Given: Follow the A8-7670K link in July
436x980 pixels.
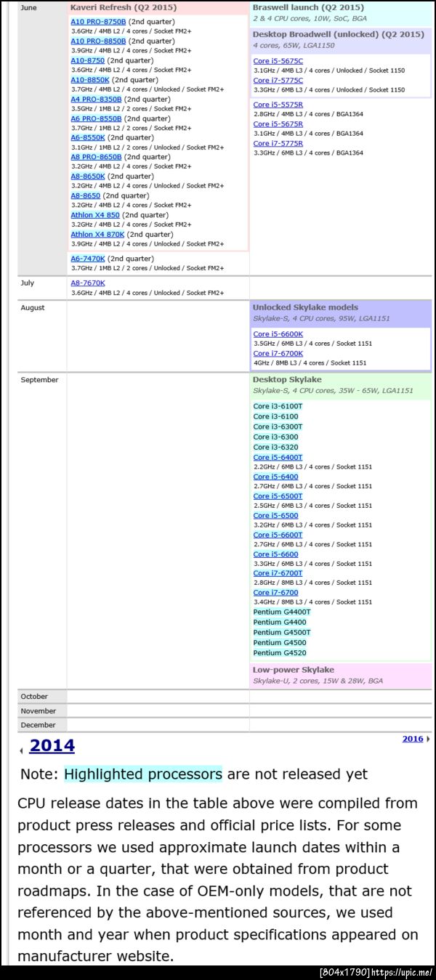Looking at the screenshot, I should pos(88,283).
